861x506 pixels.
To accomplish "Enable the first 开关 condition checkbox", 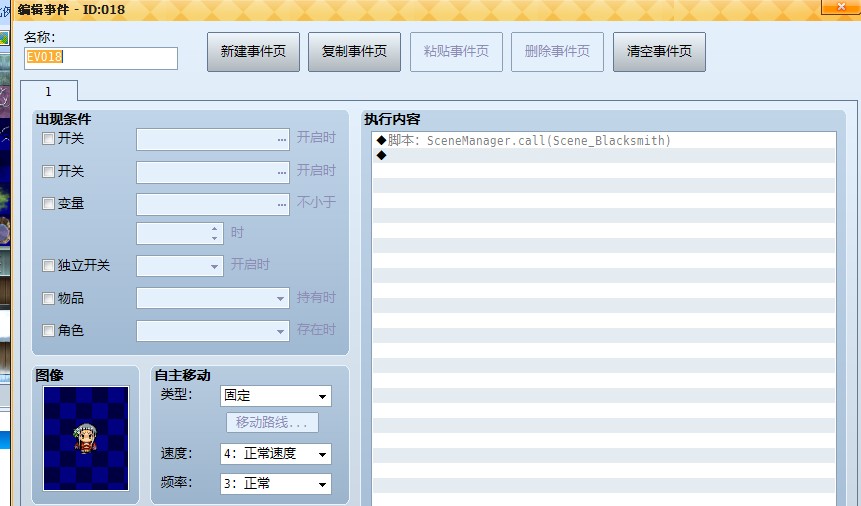I will click(x=48, y=138).
